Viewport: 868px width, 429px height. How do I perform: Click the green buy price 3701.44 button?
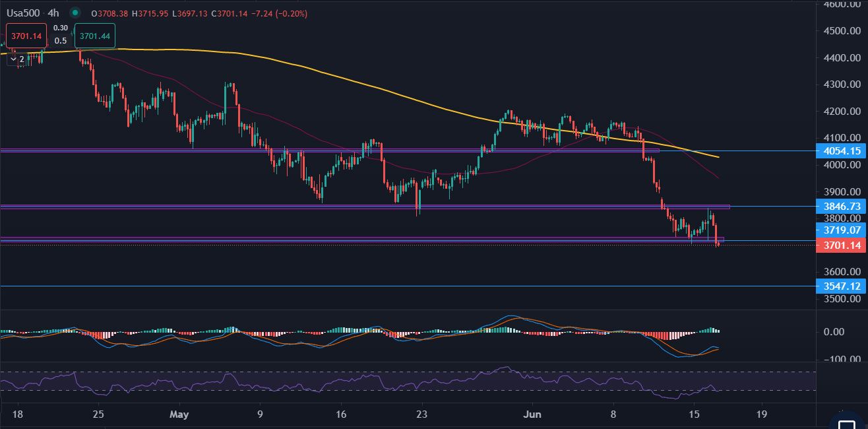tap(94, 36)
